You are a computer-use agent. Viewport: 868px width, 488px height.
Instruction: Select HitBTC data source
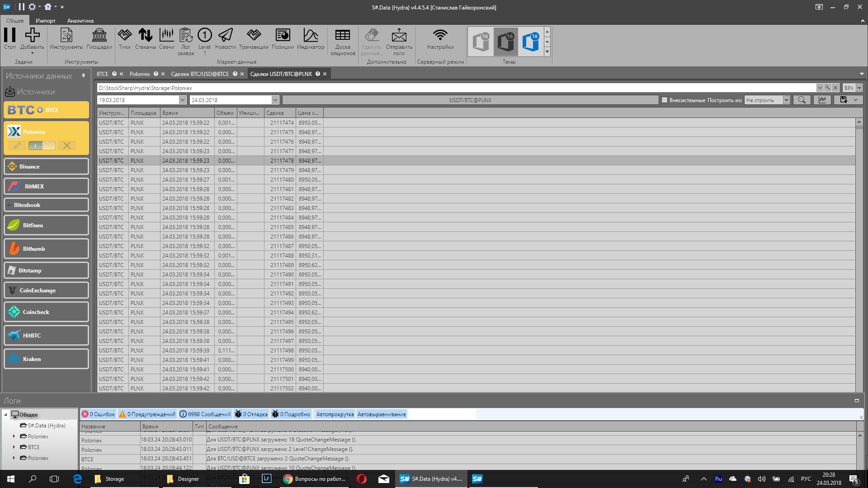coord(46,335)
